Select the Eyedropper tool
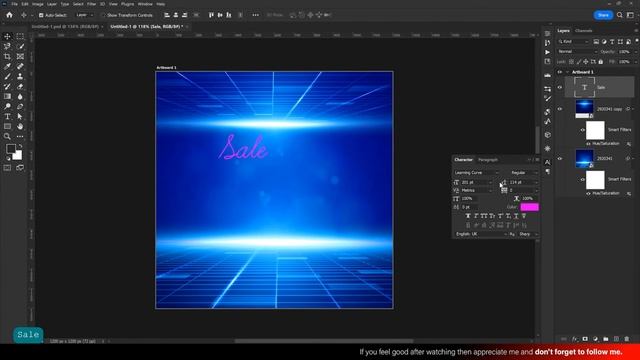 pos(7,66)
